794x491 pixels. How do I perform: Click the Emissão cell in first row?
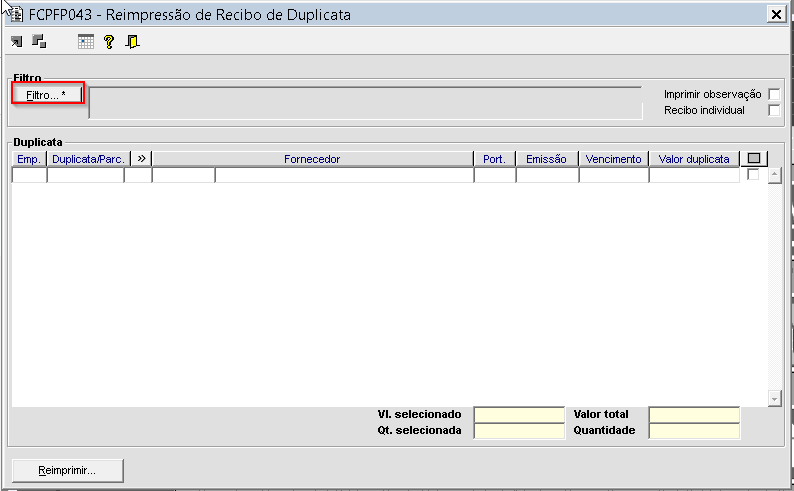pyautogui.click(x=547, y=175)
